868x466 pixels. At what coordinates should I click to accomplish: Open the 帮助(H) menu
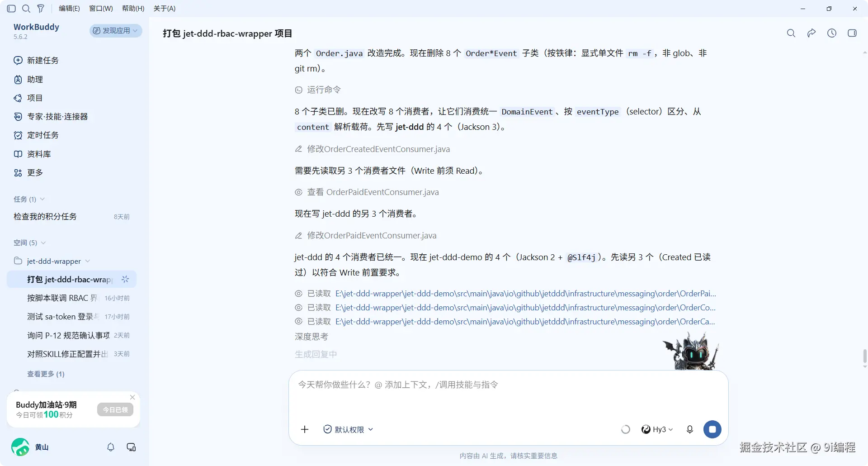(133, 9)
